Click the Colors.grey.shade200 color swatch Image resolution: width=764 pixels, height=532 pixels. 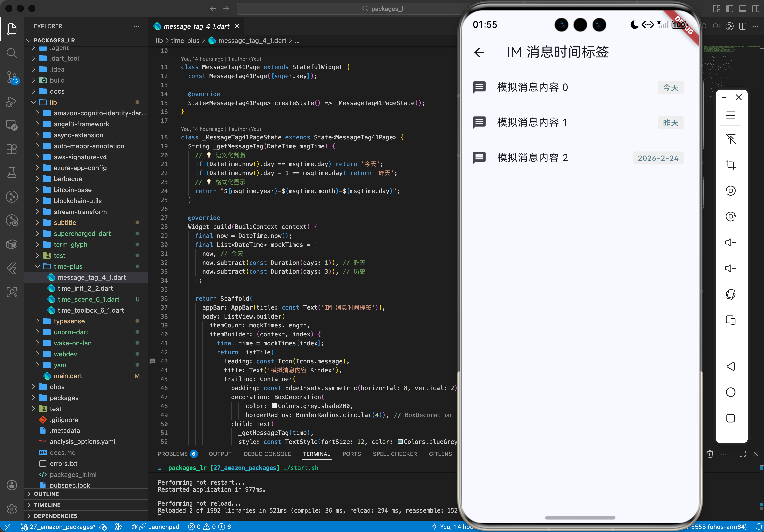(274, 406)
